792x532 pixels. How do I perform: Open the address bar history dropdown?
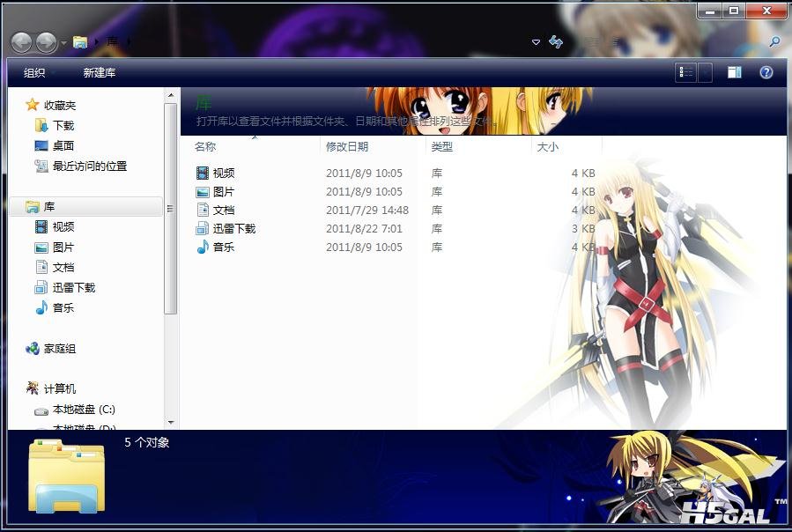536,42
